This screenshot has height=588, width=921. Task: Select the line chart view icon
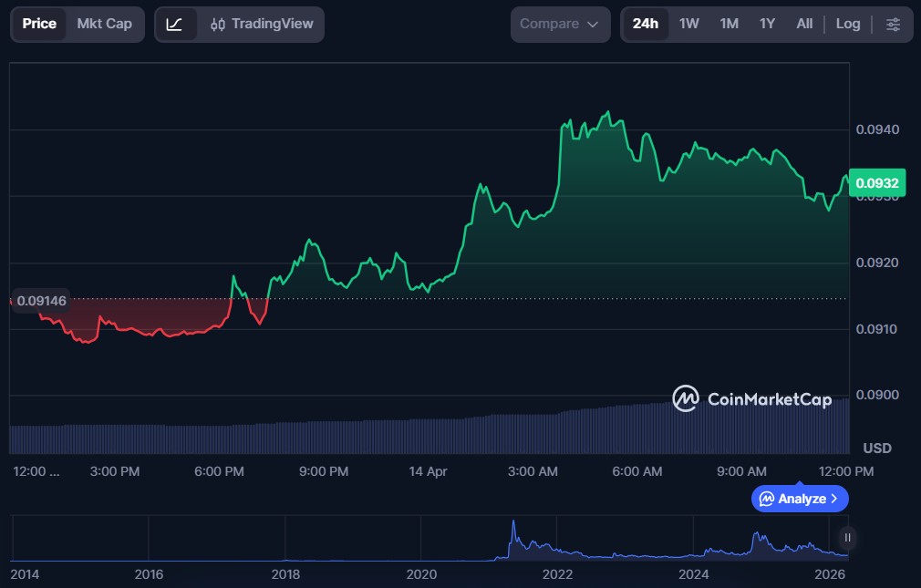[x=175, y=25]
